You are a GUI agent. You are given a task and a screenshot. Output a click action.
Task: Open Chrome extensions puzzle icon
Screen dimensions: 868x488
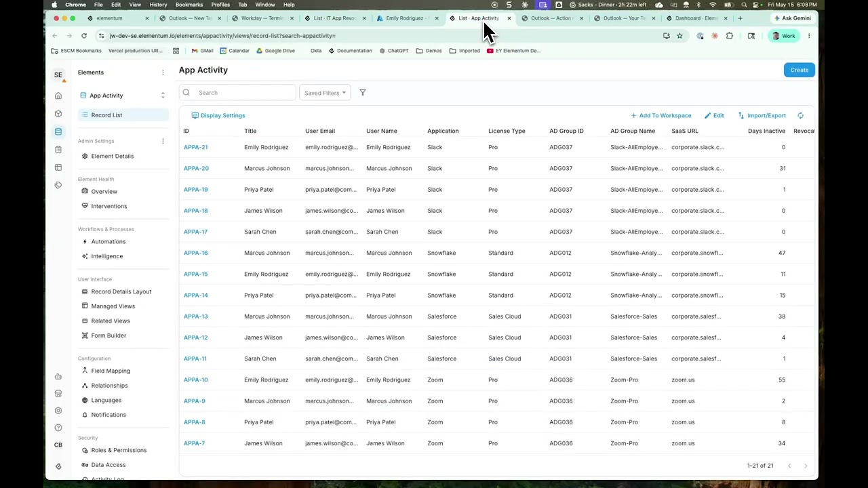point(730,36)
